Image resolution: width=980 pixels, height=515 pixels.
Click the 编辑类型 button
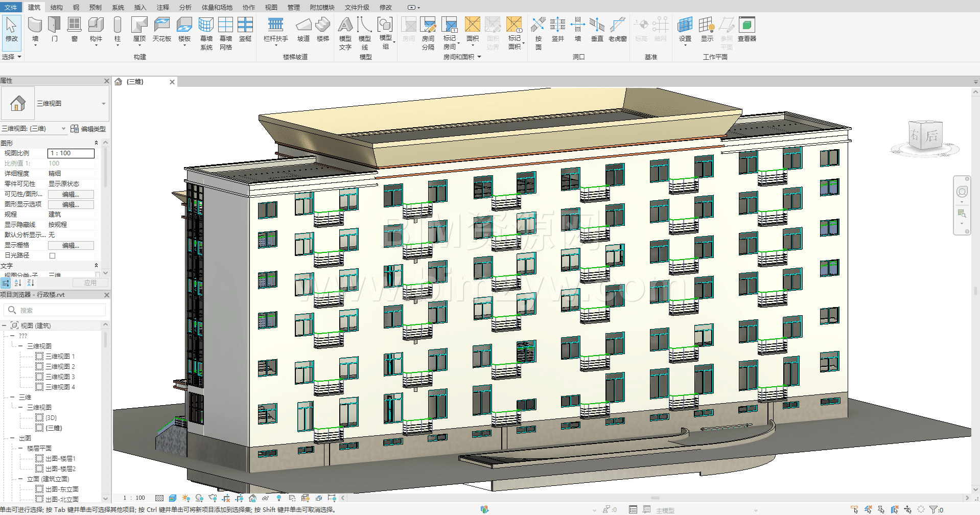[x=88, y=129]
